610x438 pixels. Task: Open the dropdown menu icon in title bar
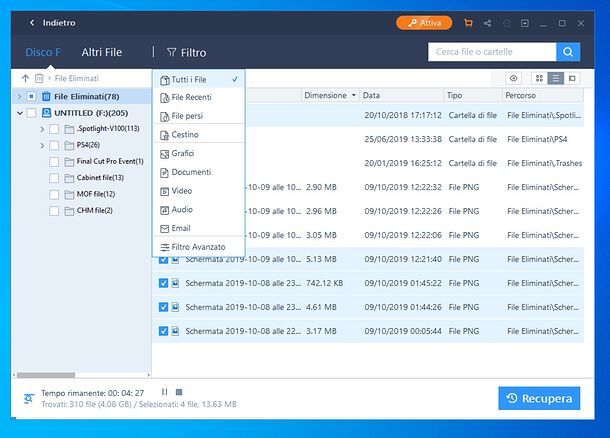pyautogui.click(x=525, y=23)
